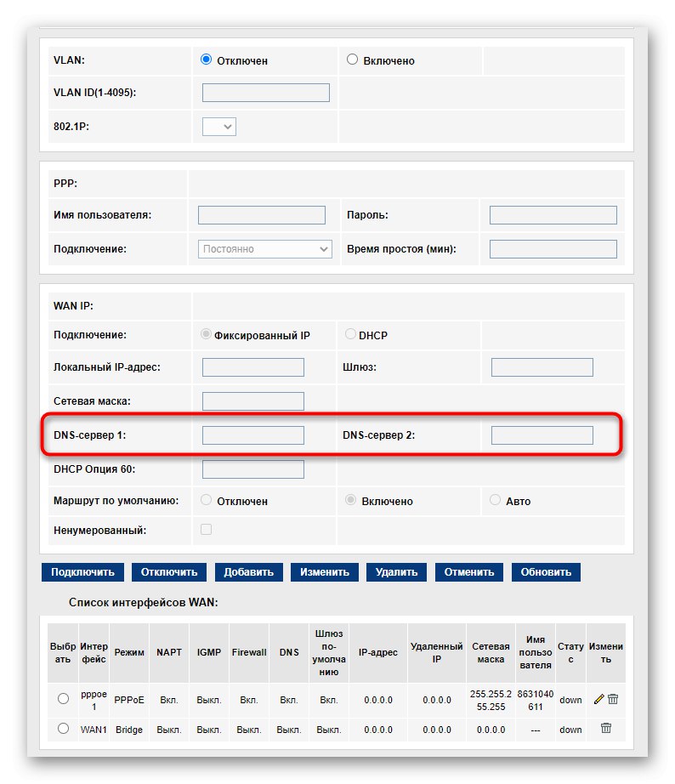
Task: Focus the Время простоя input field
Action: click(553, 249)
